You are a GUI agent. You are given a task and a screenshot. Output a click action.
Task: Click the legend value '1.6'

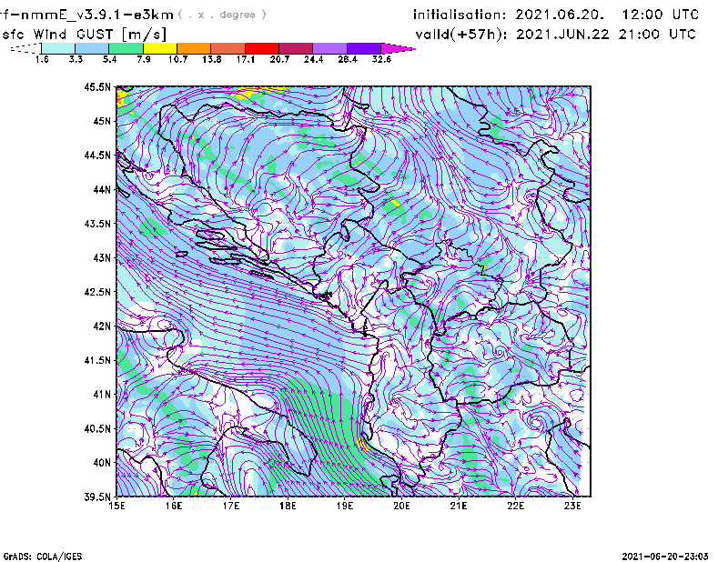click(42, 59)
